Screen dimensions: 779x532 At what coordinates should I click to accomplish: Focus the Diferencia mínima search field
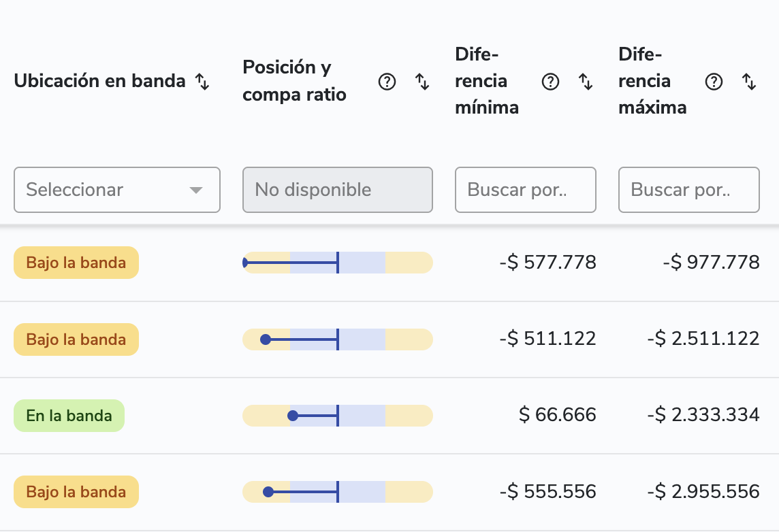(x=525, y=190)
